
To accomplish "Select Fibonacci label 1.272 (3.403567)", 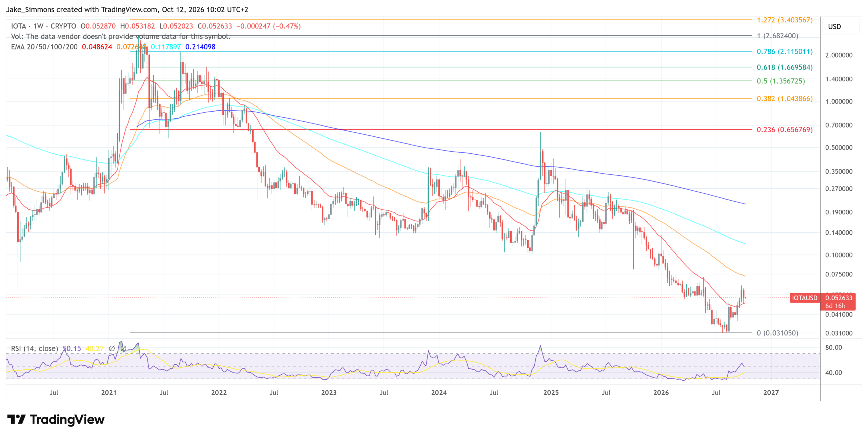I will click(x=785, y=20).
